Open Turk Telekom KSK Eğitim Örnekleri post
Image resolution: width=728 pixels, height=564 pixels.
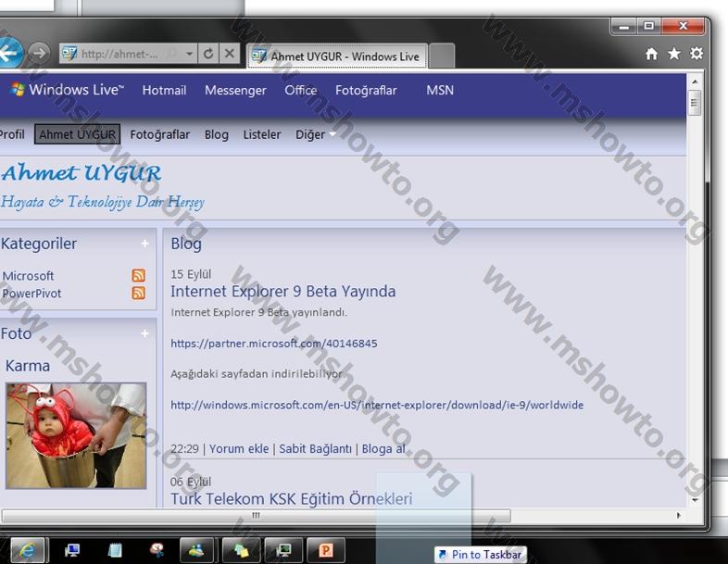coord(291,499)
